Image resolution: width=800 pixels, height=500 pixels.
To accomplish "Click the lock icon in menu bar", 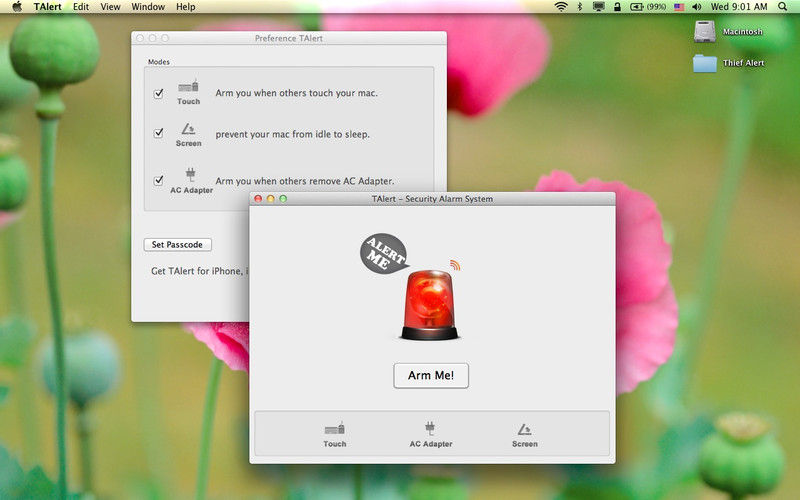I will tap(617, 7).
